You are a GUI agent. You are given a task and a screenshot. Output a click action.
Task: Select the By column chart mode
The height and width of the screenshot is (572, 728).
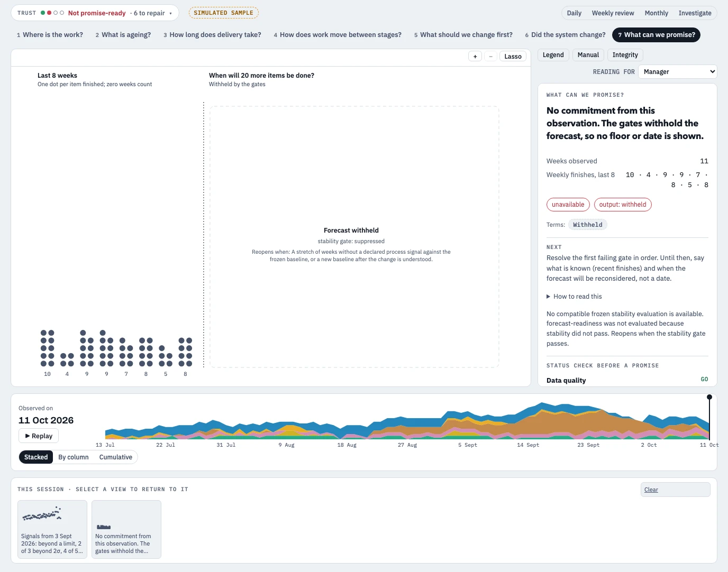point(74,457)
